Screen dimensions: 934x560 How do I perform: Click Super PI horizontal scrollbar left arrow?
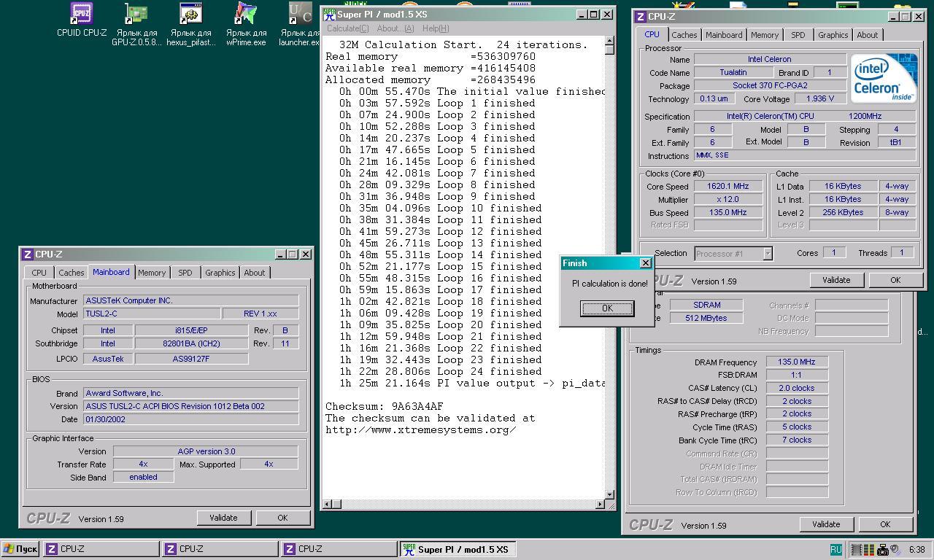328,504
